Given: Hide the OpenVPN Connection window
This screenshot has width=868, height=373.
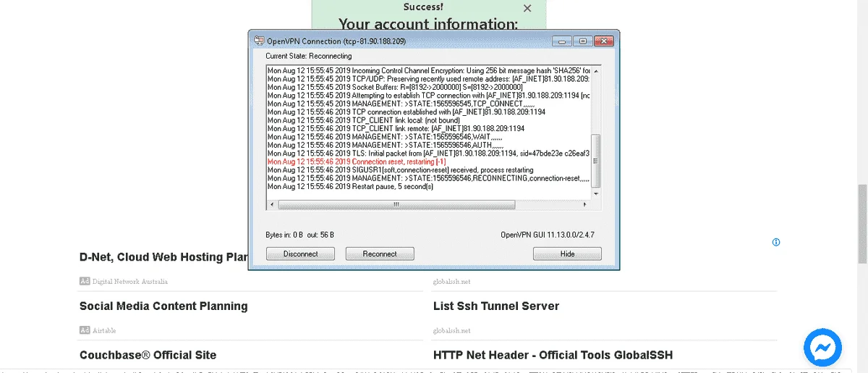Looking at the screenshot, I should tap(567, 253).
